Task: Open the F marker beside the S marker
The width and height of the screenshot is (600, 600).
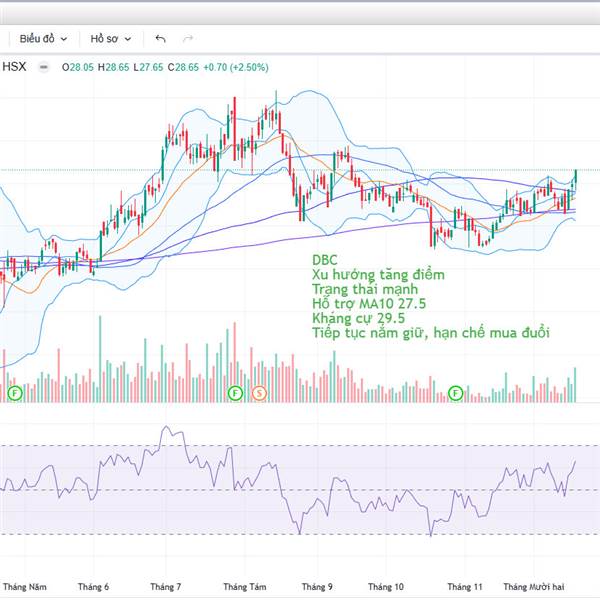Action: tap(235, 393)
